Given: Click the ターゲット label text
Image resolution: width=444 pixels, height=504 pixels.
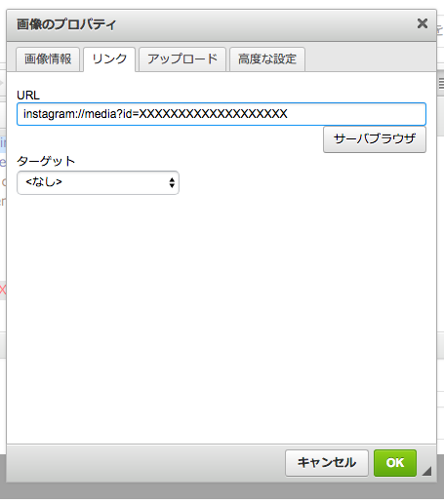Looking at the screenshot, I should click(x=46, y=161).
